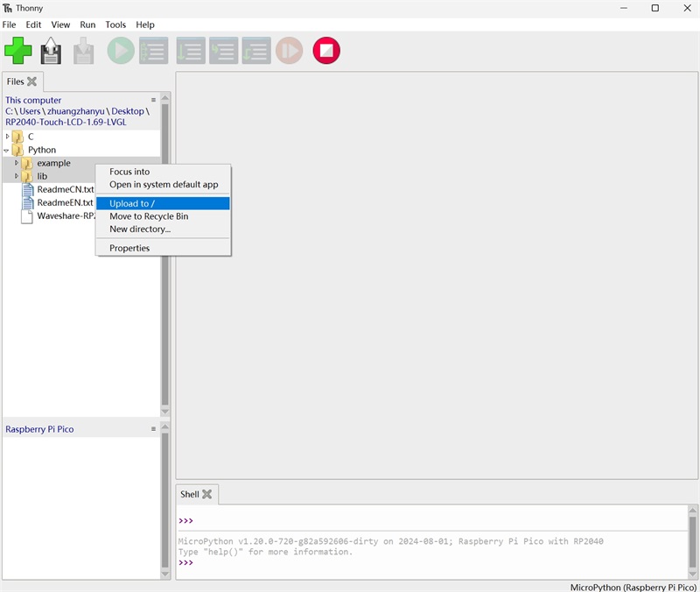Click This computer header link
The width and height of the screenshot is (700, 592).
point(33,100)
